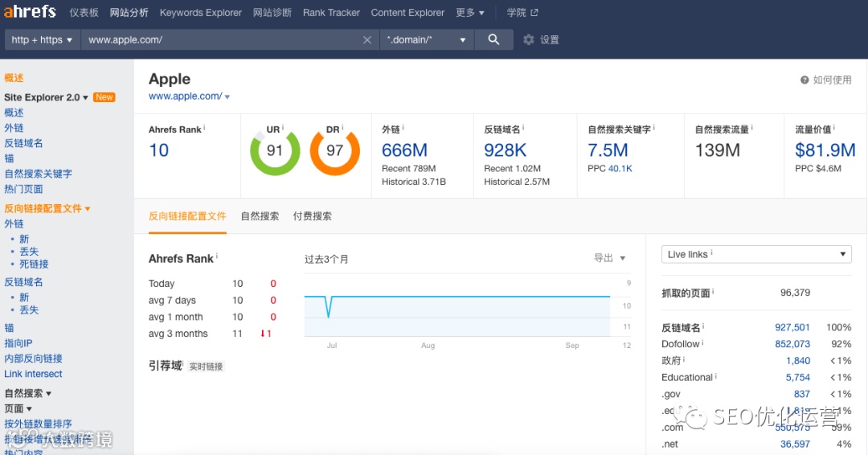
Task: Open $81.9M traffic value link
Action: tap(825, 150)
